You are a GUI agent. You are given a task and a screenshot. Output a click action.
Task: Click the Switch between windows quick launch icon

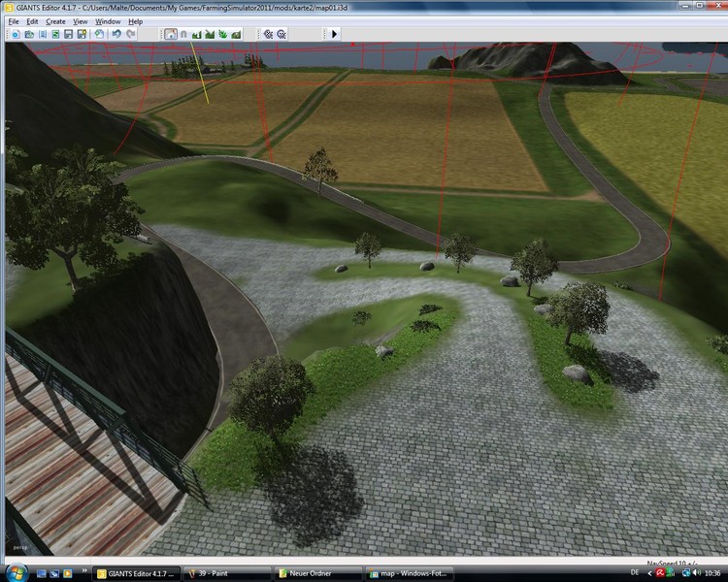(x=54, y=573)
